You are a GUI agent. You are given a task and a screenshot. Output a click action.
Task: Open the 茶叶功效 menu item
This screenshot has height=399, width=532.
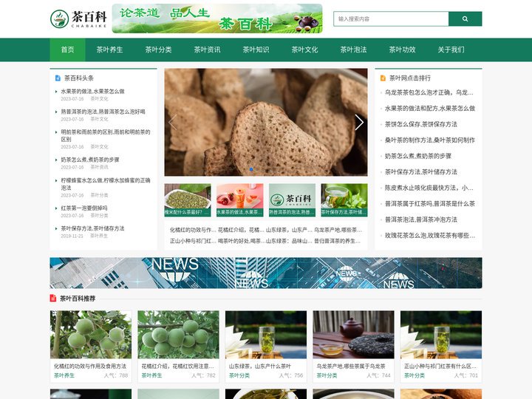pyautogui.click(x=403, y=50)
